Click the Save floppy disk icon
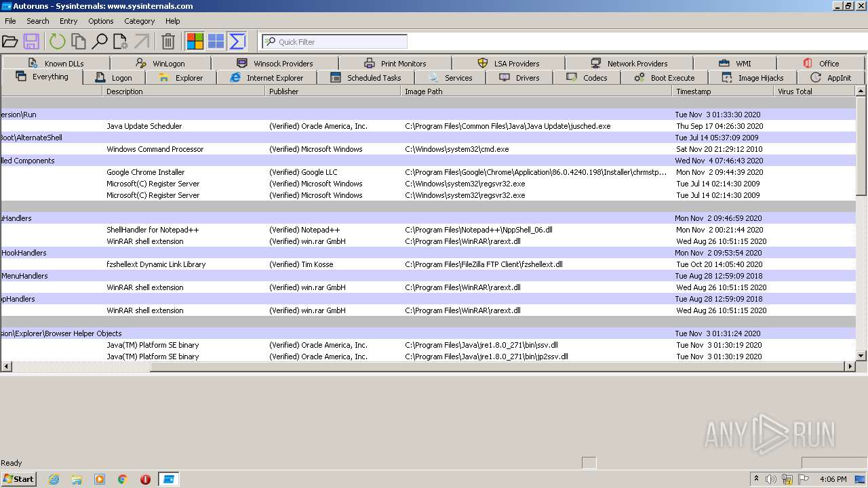The image size is (868, 488). [x=31, y=41]
